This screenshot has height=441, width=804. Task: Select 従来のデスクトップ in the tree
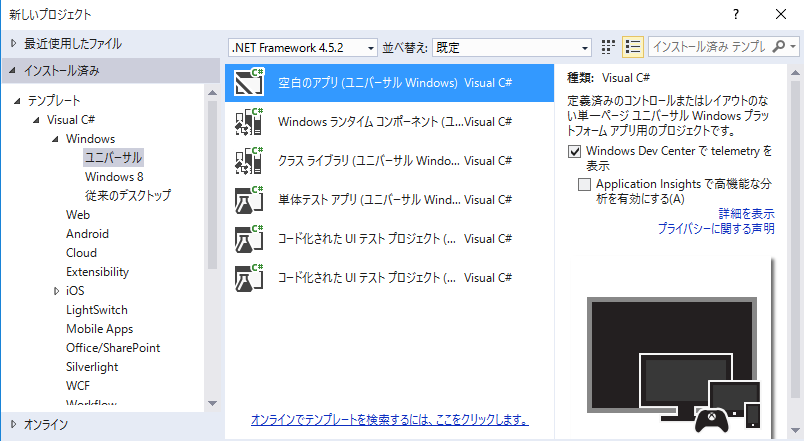[127, 195]
